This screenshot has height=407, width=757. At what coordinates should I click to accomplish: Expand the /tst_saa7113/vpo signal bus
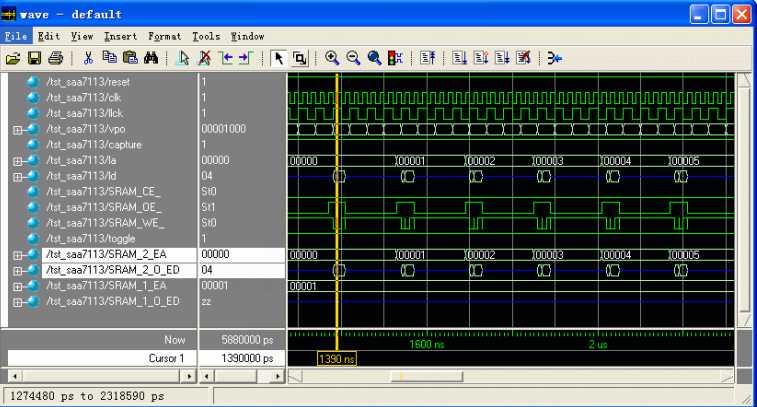(x=17, y=129)
